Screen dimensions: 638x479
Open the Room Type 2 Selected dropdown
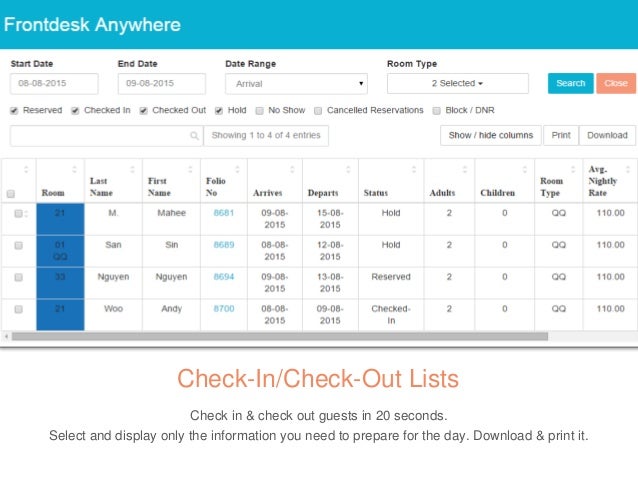click(458, 83)
